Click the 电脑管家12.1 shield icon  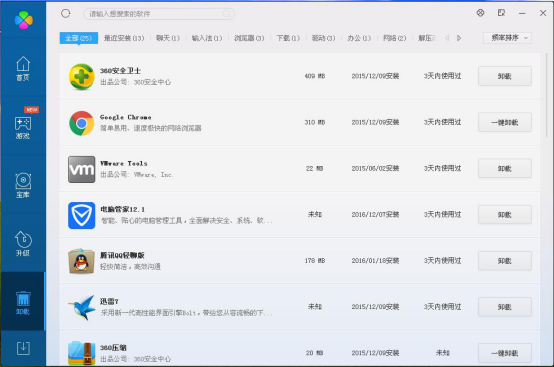(x=82, y=215)
